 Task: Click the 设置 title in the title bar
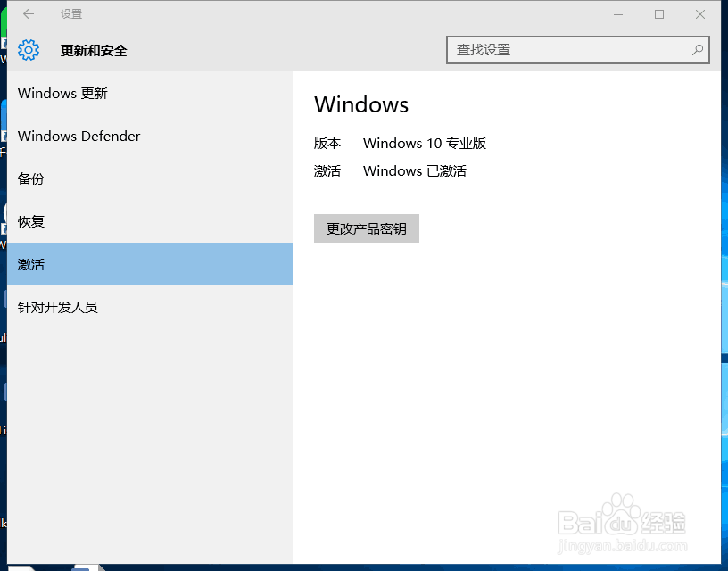[x=70, y=14]
